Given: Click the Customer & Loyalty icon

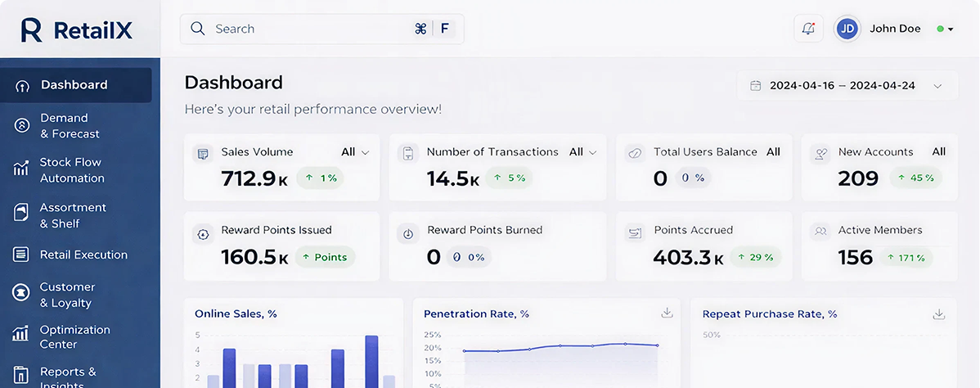Looking at the screenshot, I should (x=22, y=292).
